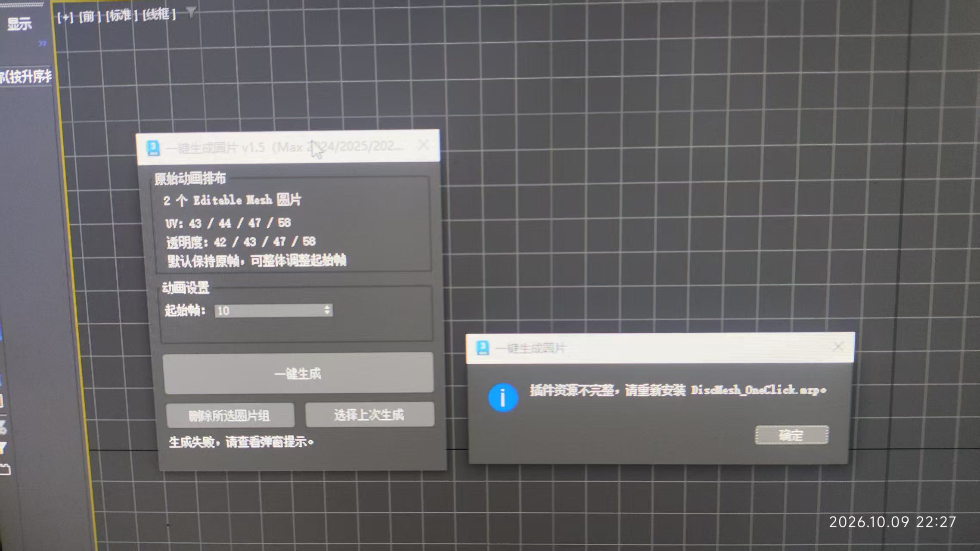
Task: Close the 一键生成圆片 message dialog
Action: (x=838, y=347)
